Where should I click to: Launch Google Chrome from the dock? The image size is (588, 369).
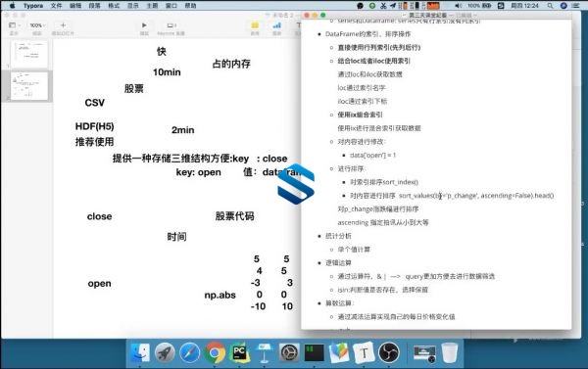[215, 352]
